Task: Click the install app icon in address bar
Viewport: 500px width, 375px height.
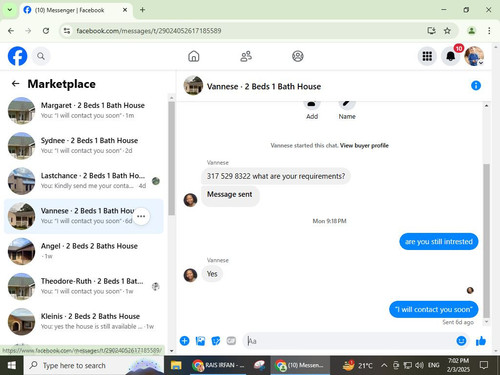Action: (431, 31)
